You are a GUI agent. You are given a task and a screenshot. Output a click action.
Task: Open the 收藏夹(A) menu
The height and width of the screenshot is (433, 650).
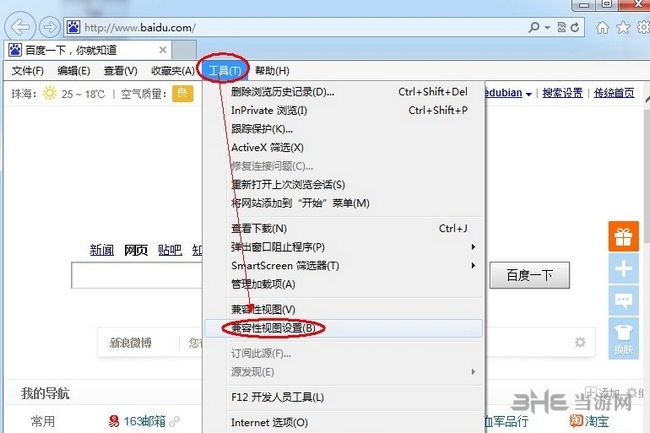click(172, 71)
